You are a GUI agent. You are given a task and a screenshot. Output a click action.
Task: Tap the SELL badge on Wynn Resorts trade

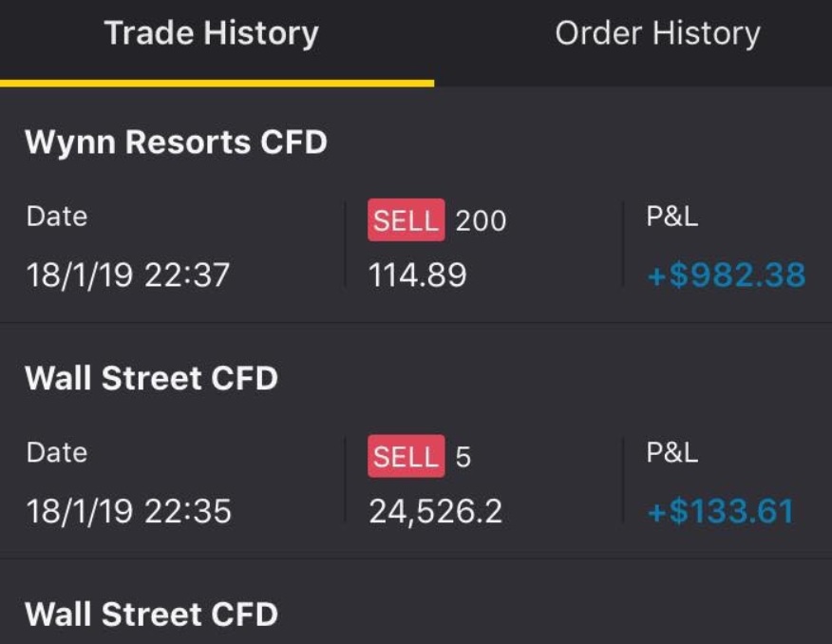coord(406,221)
